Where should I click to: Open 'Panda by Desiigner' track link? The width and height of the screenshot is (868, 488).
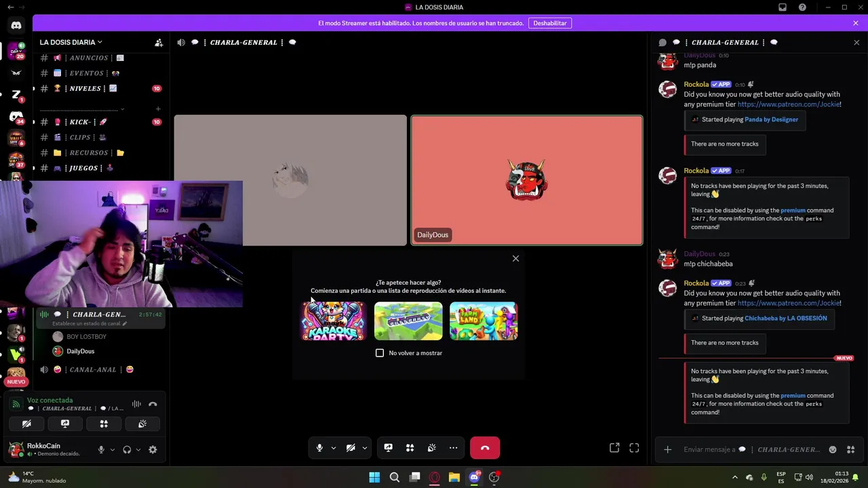pyautogui.click(x=772, y=119)
